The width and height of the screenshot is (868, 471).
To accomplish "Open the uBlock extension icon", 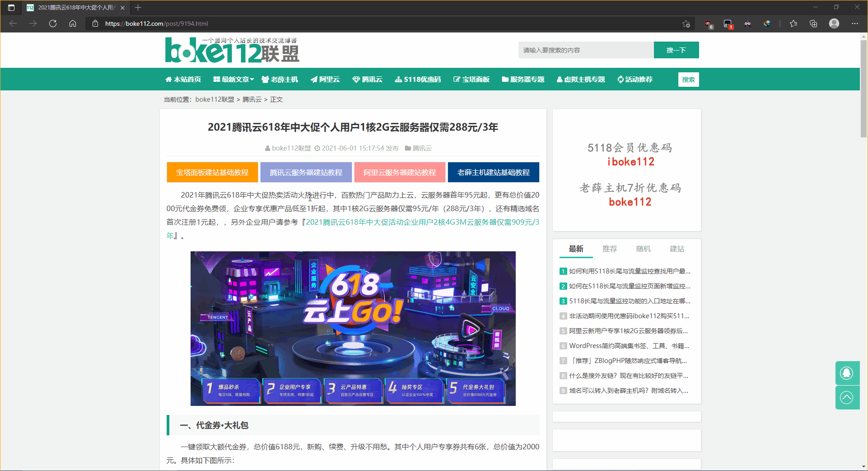I will tap(709, 24).
